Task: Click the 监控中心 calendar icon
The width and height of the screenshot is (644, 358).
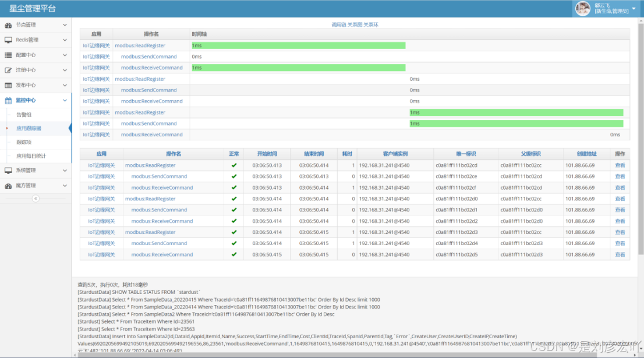Action: coord(8,101)
